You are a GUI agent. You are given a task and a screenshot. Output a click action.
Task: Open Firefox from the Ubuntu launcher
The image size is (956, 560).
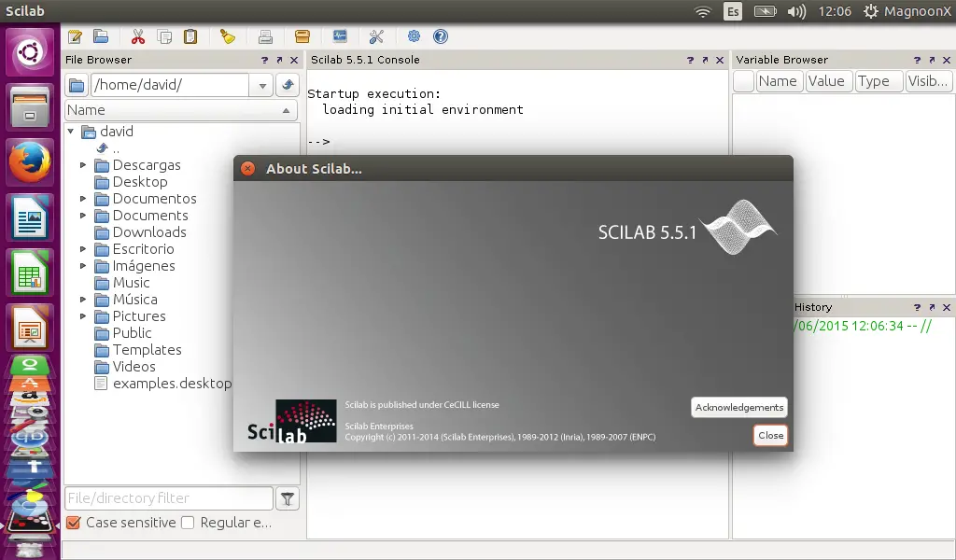tap(30, 162)
